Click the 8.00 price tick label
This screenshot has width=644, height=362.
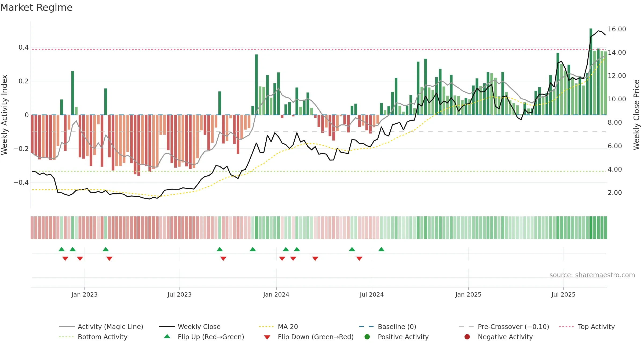(x=615, y=123)
